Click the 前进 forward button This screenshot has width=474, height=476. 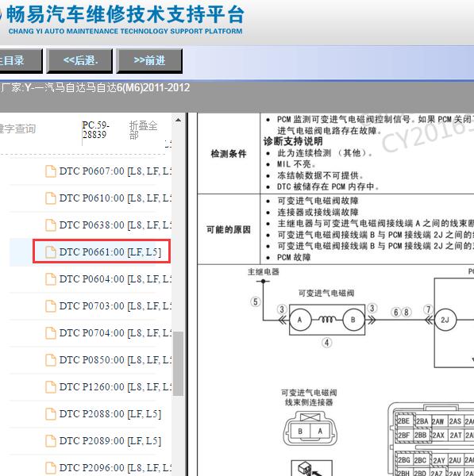(149, 61)
